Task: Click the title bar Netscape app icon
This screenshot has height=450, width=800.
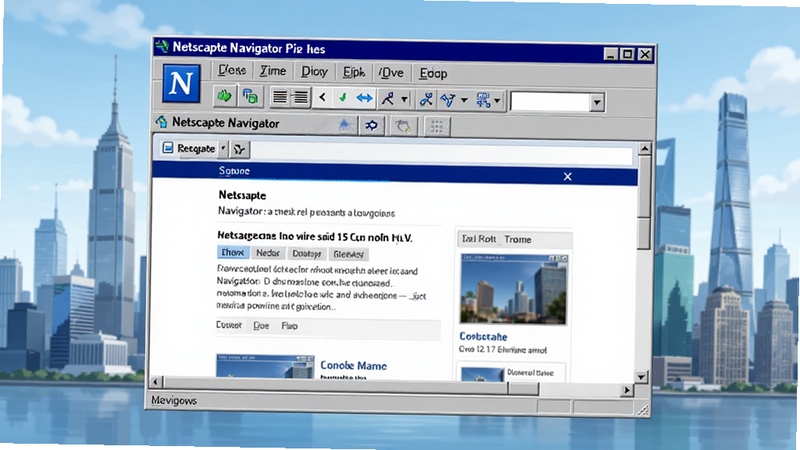Action: [x=162, y=46]
